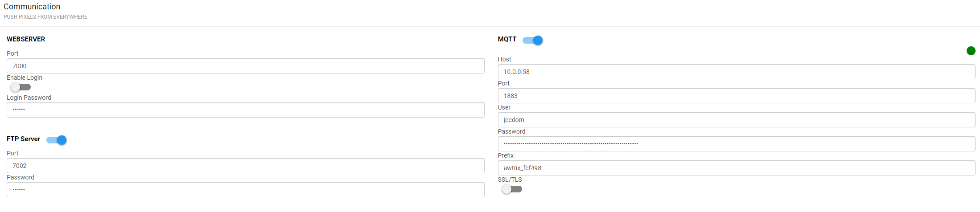
Task: Click the Host label above the MQTT host field
Action: (x=504, y=59)
